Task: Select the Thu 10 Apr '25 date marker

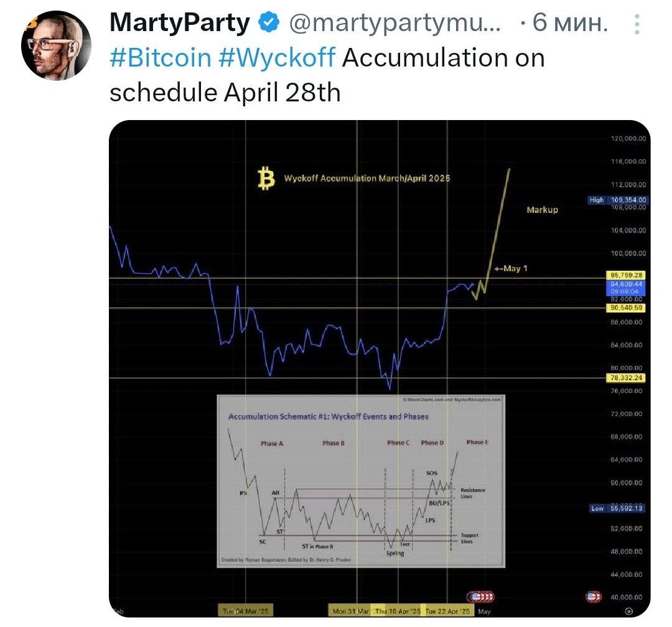Action: point(398,611)
